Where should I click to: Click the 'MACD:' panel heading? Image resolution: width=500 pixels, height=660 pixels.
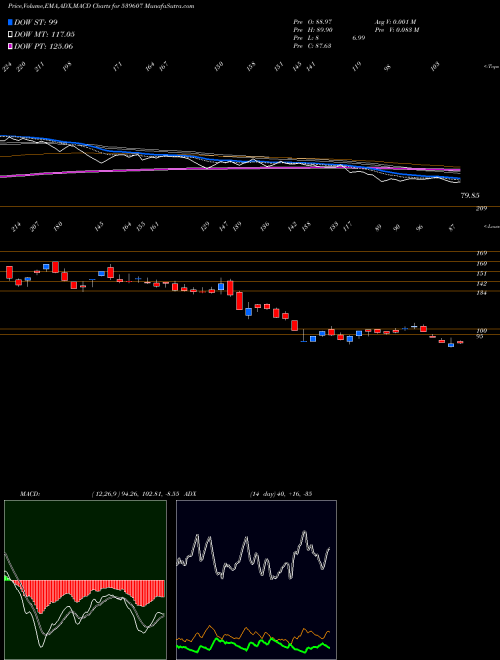coord(29,494)
